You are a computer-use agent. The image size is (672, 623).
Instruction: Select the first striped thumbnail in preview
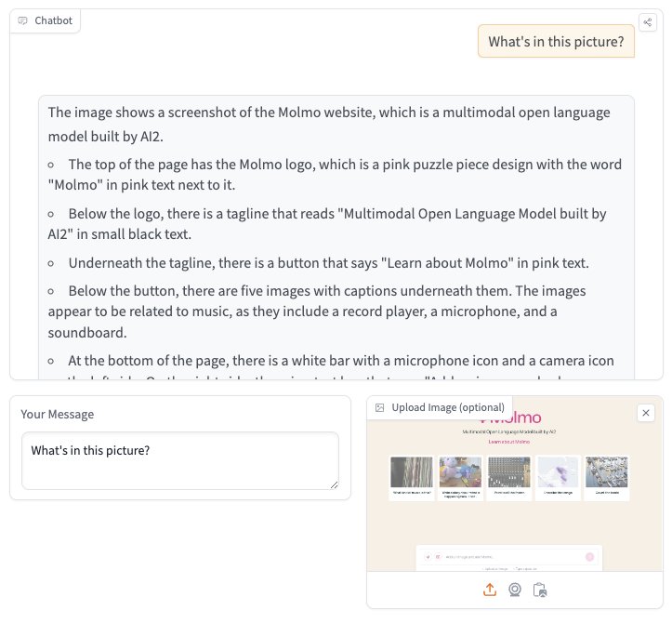[412, 471]
